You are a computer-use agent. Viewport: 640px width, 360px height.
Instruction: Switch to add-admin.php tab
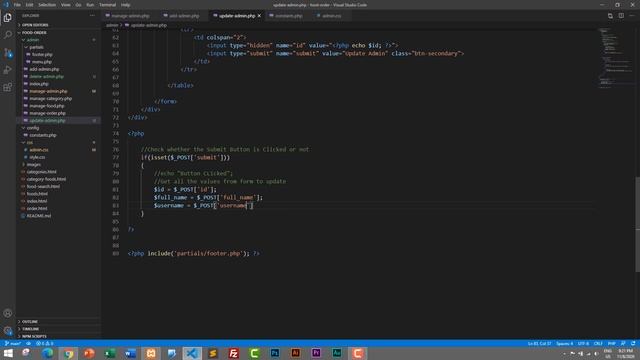(184, 16)
